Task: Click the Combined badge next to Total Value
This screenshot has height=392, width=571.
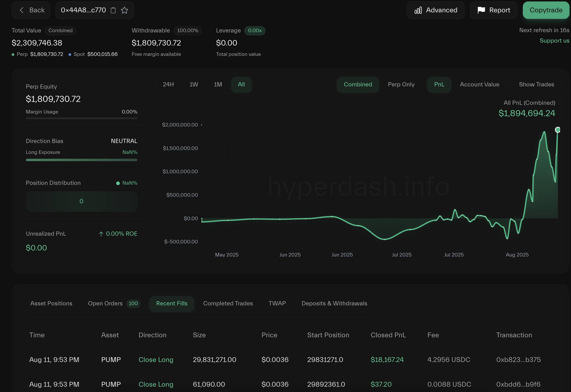Action: pyautogui.click(x=61, y=30)
